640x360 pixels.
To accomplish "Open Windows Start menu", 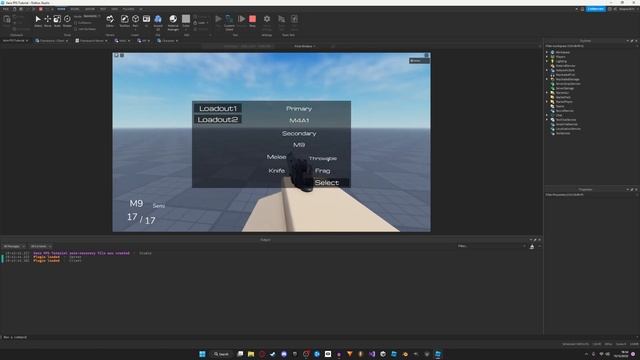I will coord(202,354).
